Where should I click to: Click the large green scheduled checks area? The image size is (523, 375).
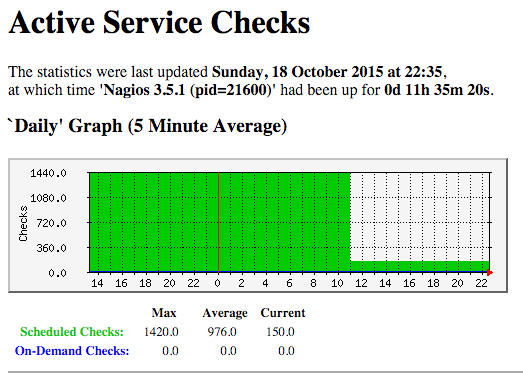(220, 222)
